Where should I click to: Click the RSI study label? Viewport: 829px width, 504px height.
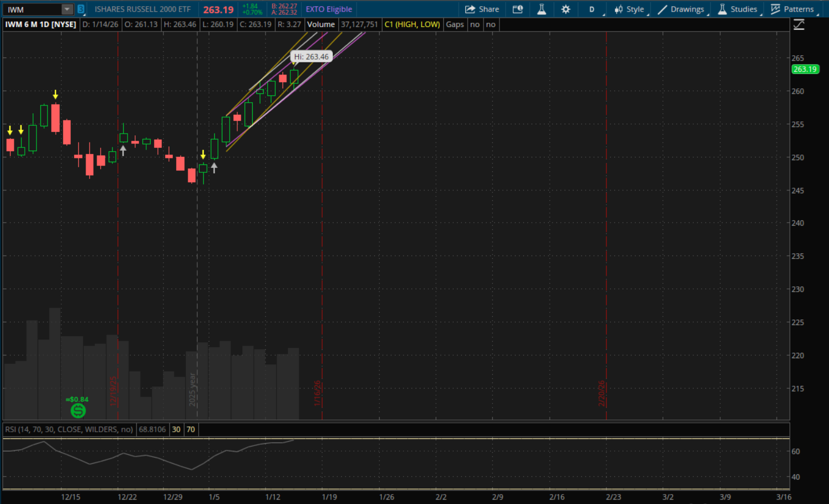point(69,429)
